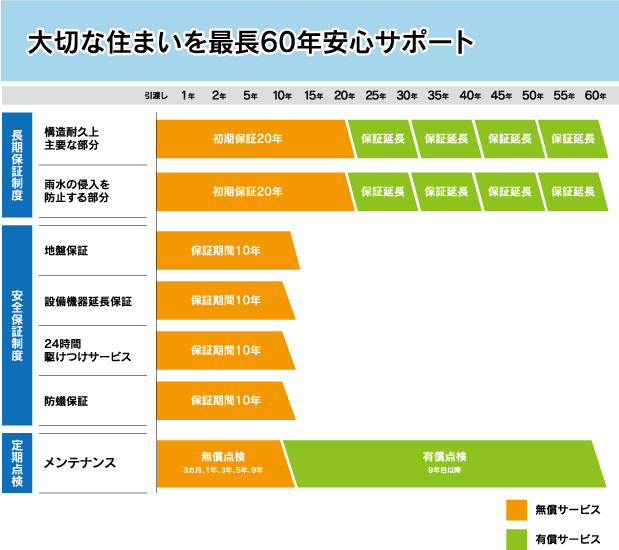Click 保証延長 block under 25年 in 構造耐久上 row
619x550 pixels.
click(x=383, y=139)
